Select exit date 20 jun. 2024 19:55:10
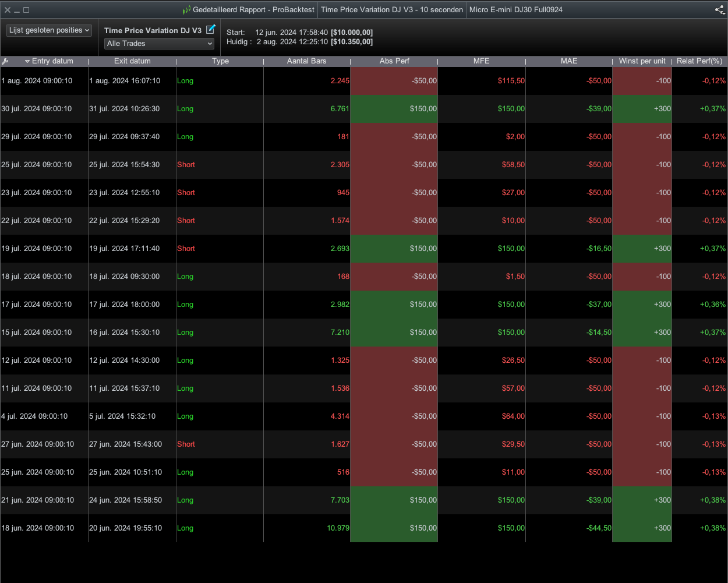Image resolution: width=728 pixels, height=583 pixels. click(125, 528)
